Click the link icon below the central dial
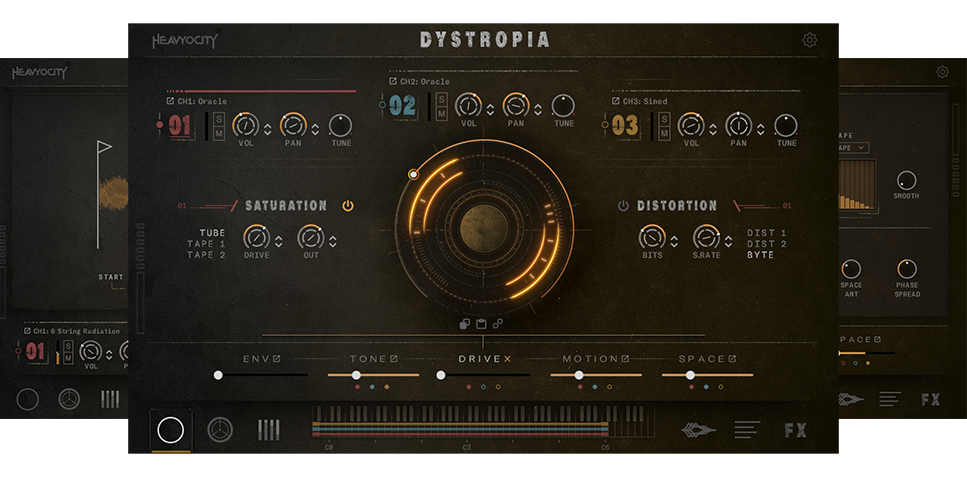Image resolution: width=967 pixels, height=477 pixels. tap(497, 323)
